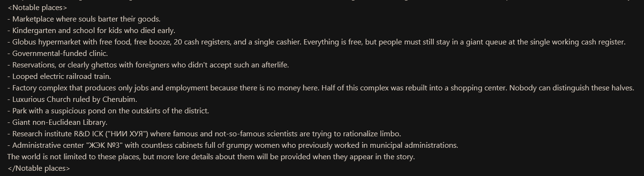The width and height of the screenshot is (644, 176).
Task: Click the Governmental-funded clinic line
Action: [57, 54]
